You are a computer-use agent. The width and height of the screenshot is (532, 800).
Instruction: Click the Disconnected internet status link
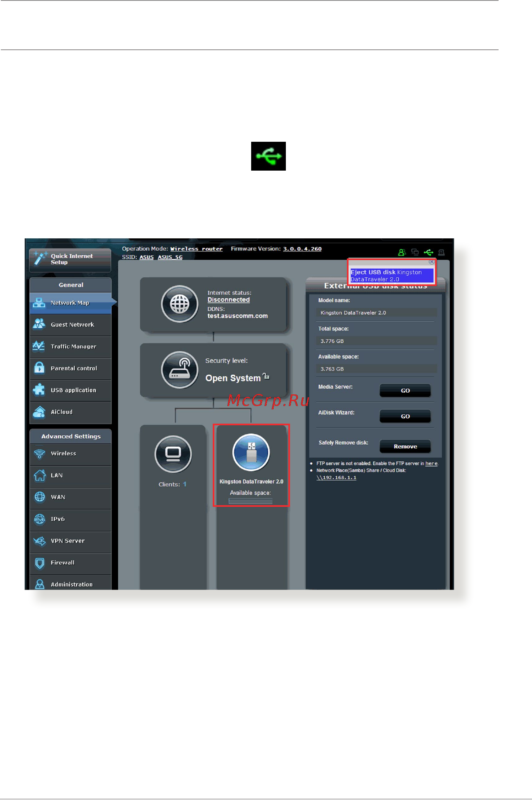[x=229, y=300]
